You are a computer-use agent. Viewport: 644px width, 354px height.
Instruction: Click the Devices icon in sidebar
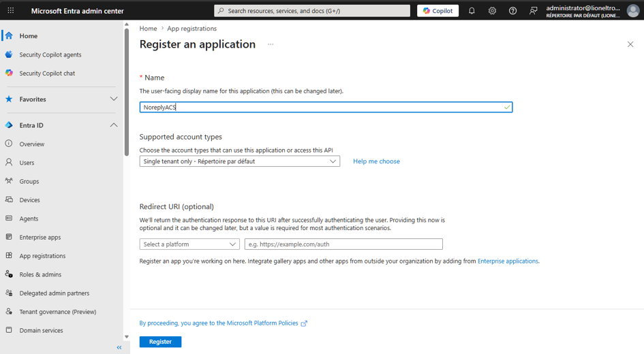point(9,199)
